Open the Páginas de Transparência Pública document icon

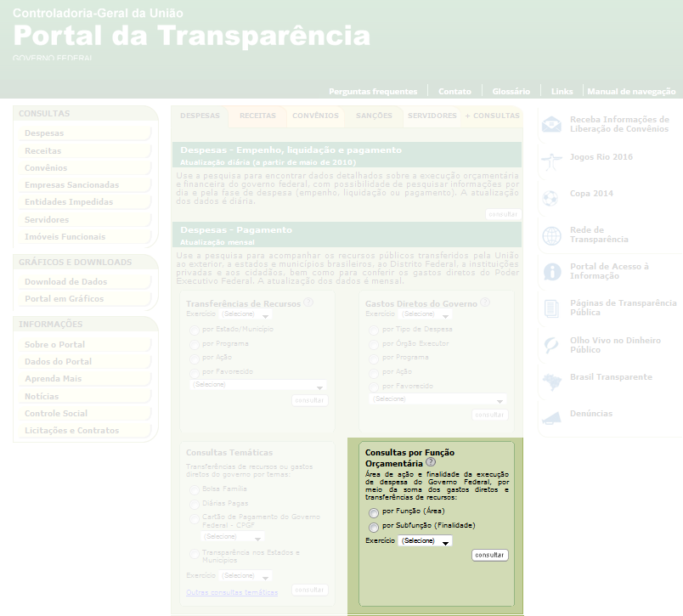point(552,308)
